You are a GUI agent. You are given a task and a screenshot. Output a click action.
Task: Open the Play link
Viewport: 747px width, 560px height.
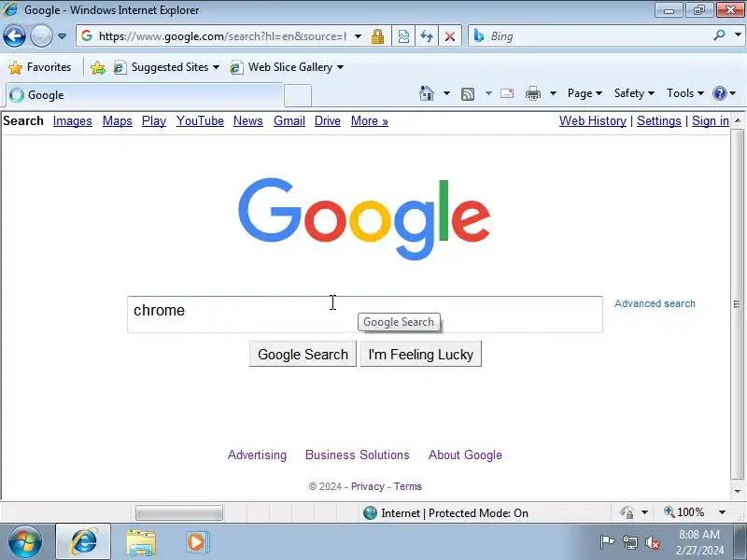[154, 121]
